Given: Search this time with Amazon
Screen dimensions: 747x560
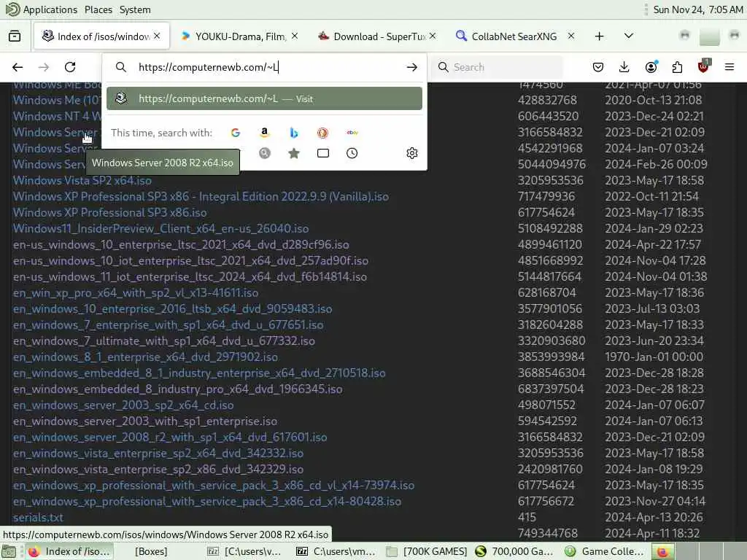Looking at the screenshot, I should [x=264, y=133].
